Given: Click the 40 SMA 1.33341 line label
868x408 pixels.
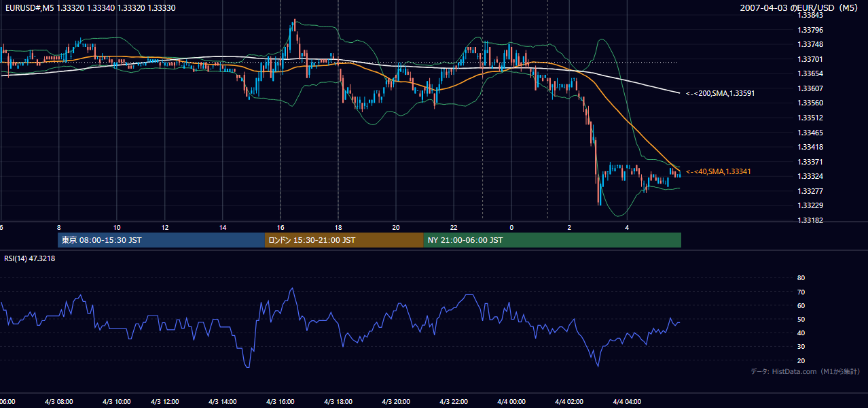Looking at the screenshot, I should coord(719,172).
